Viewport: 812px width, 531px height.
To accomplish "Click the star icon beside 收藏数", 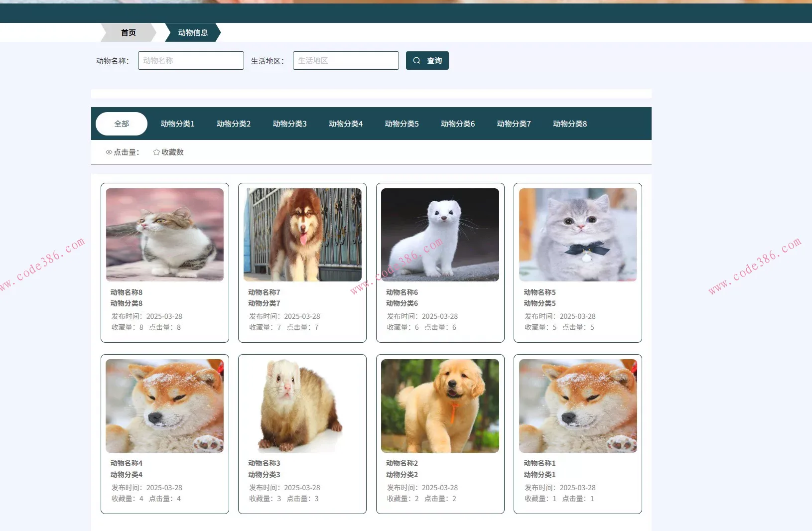I will click(x=156, y=152).
